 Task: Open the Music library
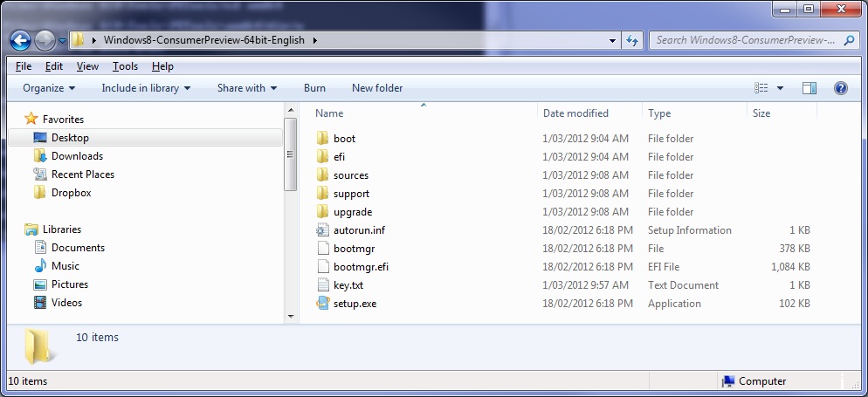[65, 265]
